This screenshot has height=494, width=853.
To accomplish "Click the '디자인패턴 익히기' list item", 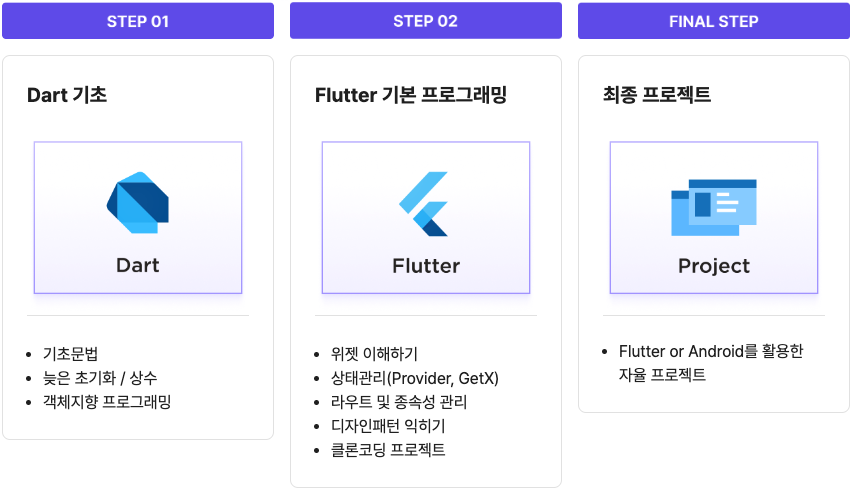I will point(387,426).
